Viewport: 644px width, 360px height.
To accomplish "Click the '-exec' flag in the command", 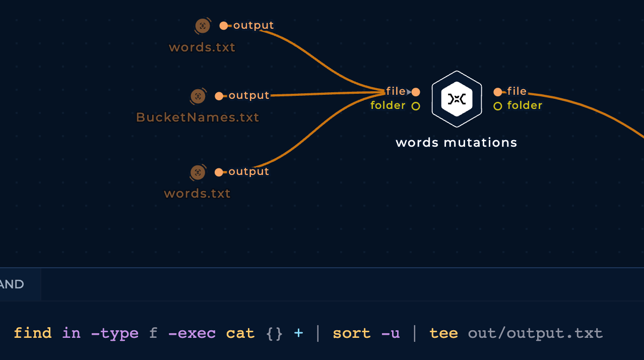I will coord(192,333).
